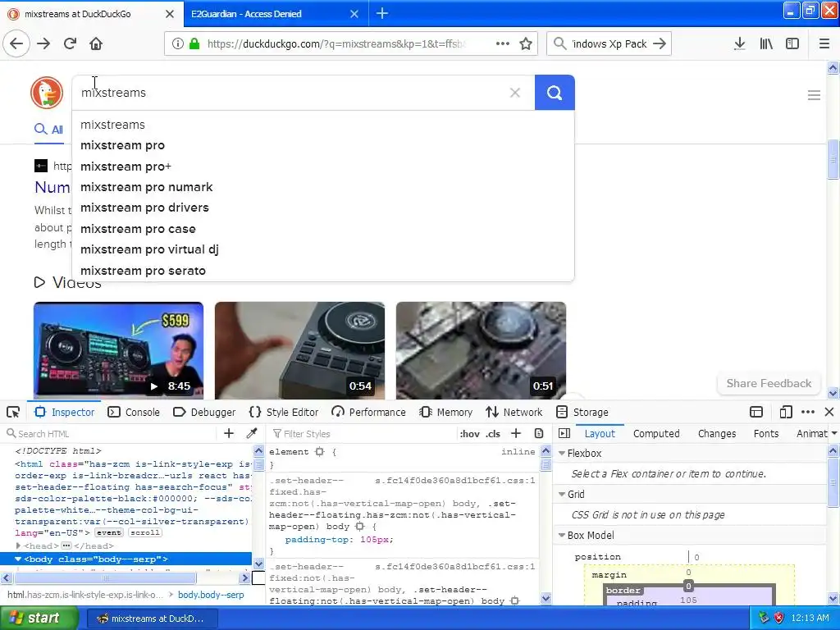The width and height of the screenshot is (840, 630).
Task: Go to the Home page icon
Action: tap(96, 44)
